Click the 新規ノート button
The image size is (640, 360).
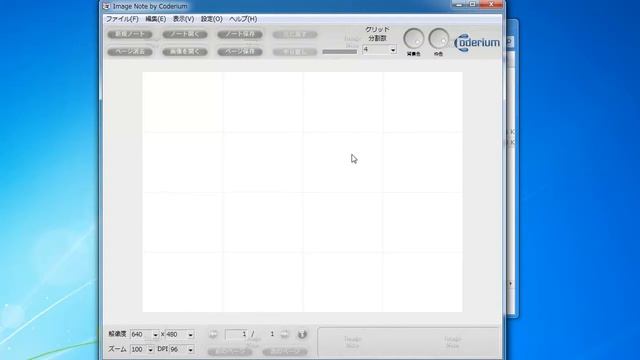coord(130,34)
